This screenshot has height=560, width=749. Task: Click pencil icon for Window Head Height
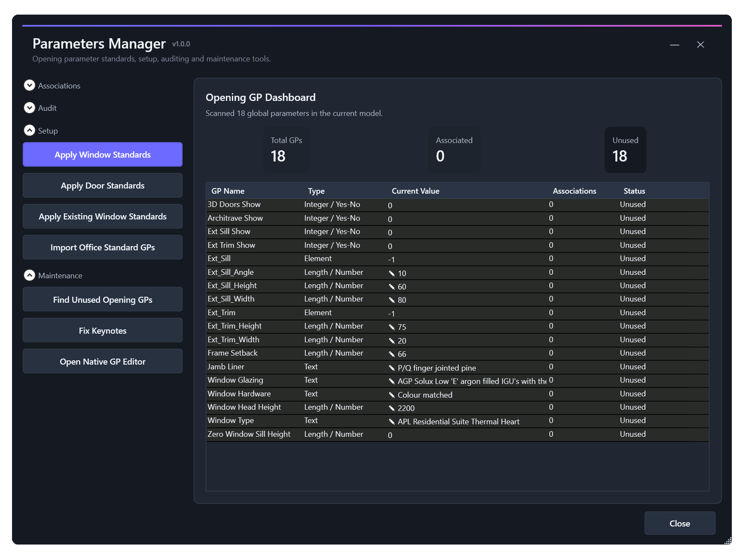(392, 408)
